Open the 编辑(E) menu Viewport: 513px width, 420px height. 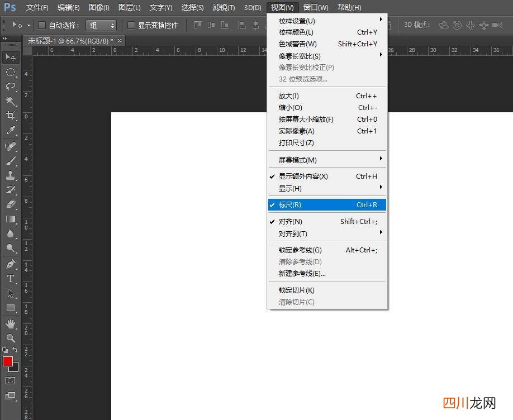(68, 7)
